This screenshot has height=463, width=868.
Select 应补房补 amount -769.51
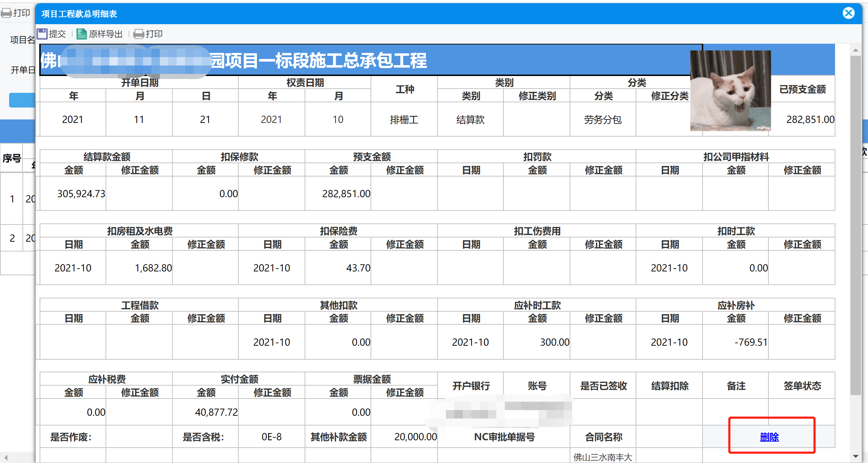coord(751,342)
